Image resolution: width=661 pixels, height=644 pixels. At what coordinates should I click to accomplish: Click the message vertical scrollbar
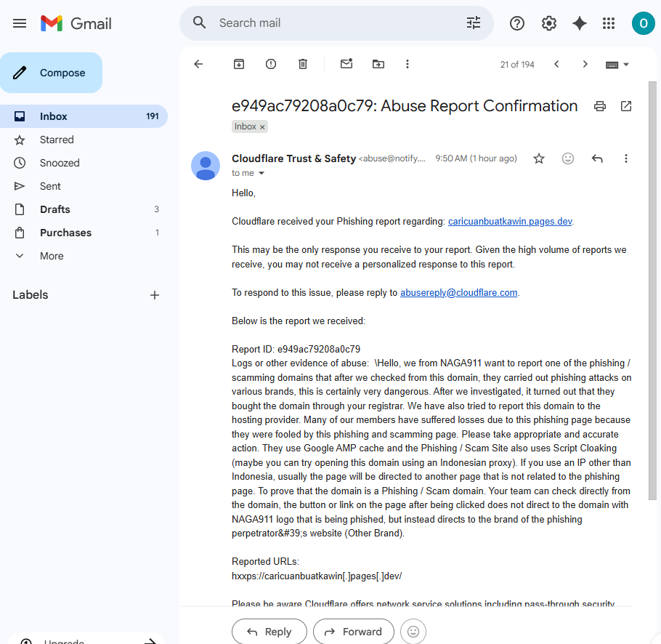coord(652,291)
